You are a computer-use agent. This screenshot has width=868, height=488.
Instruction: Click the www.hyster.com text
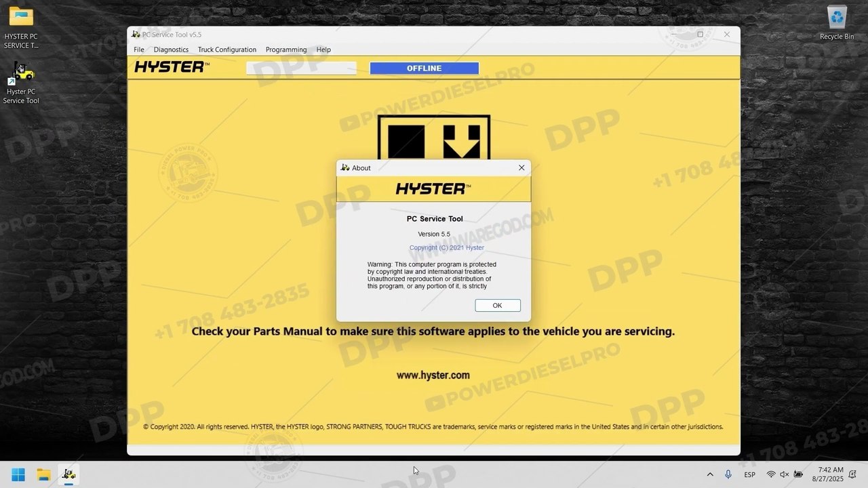pyautogui.click(x=433, y=375)
